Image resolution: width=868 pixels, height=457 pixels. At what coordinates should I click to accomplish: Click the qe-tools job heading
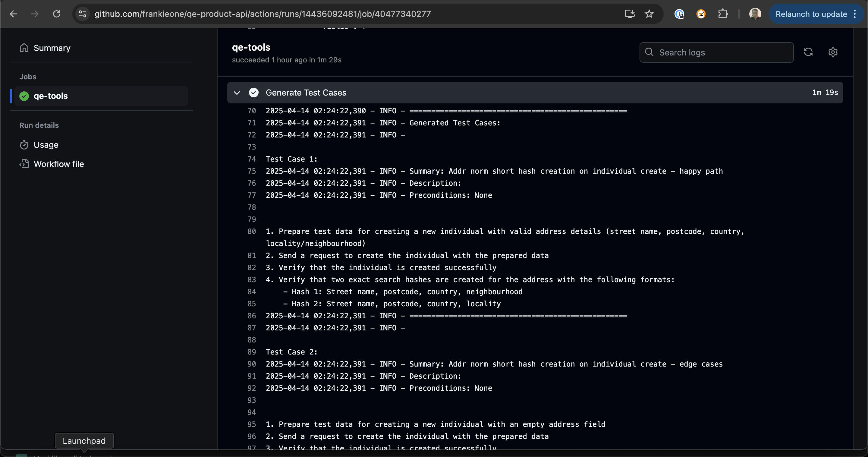[251, 47]
